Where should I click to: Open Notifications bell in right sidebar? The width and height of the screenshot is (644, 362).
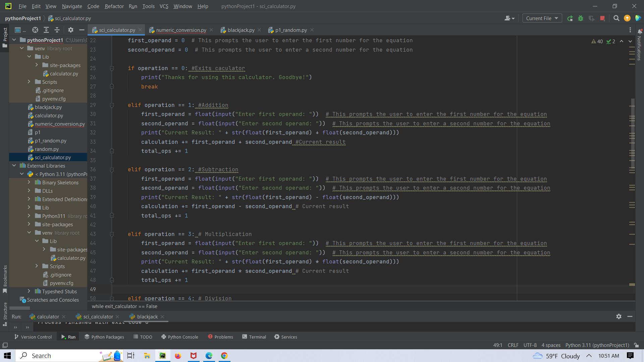point(640,32)
